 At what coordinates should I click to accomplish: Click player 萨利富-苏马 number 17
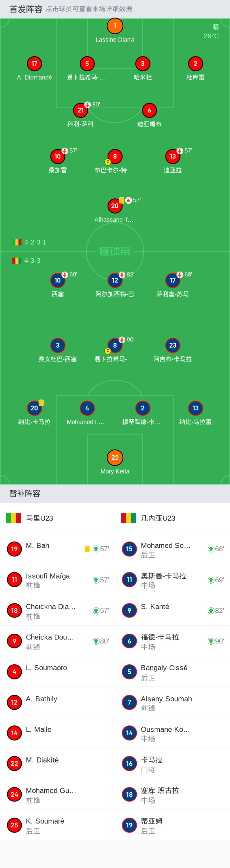[x=173, y=280]
